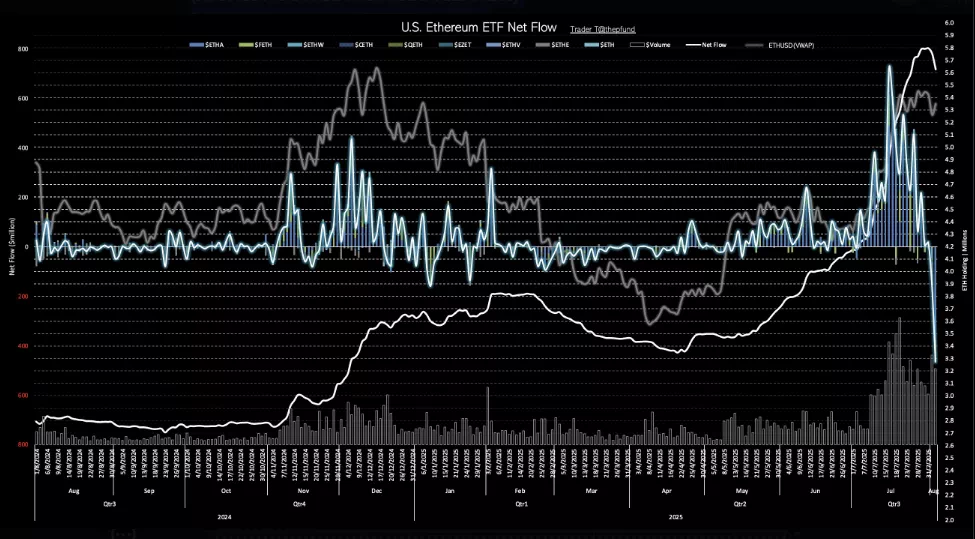The width and height of the screenshot is (975, 539).
Task: Click the 11/2/2025 date tick label
Action: (509, 465)
